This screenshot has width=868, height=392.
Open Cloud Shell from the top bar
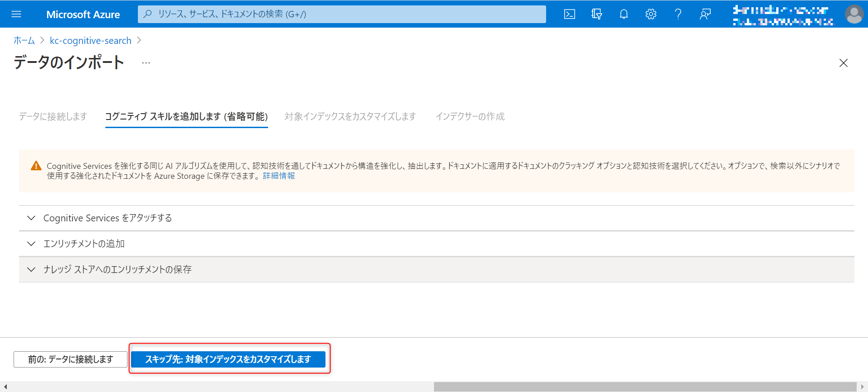(570, 14)
